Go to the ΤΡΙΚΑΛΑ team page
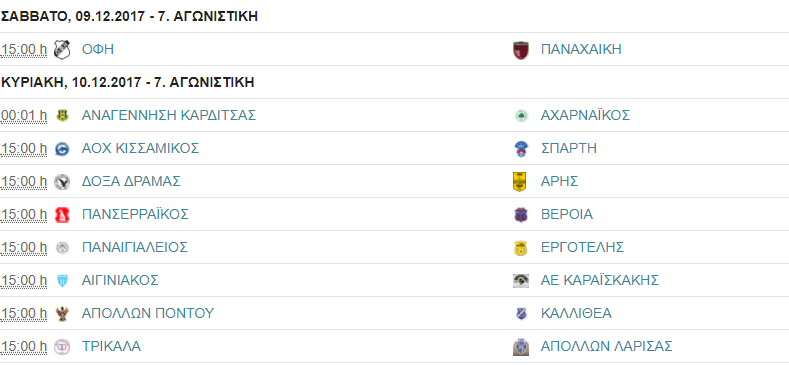 pos(111,346)
